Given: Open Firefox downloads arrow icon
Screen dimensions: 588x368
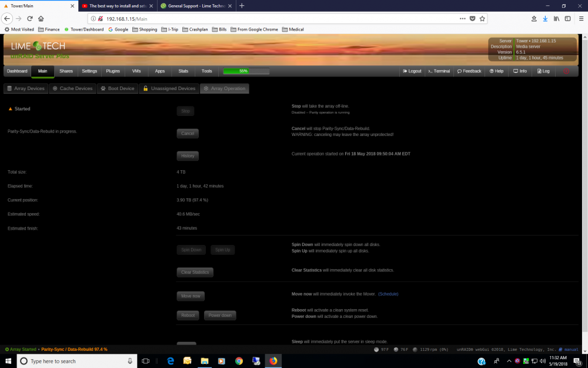Looking at the screenshot, I should pyautogui.click(x=545, y=18).
